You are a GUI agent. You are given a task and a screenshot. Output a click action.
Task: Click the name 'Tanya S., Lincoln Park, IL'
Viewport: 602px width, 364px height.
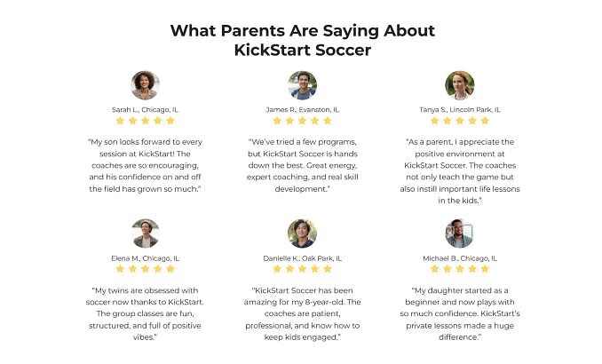coord(459,109)
